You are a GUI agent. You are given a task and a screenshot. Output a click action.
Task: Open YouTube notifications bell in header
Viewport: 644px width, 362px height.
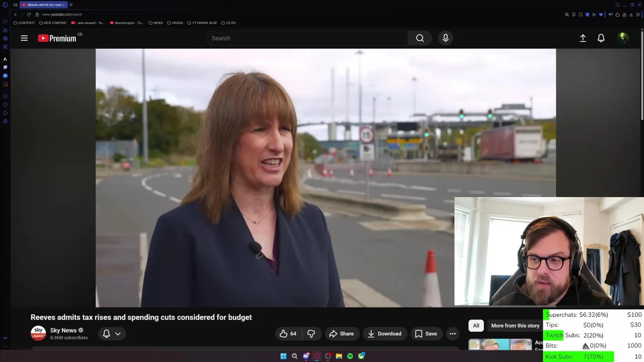pos(601,38)
